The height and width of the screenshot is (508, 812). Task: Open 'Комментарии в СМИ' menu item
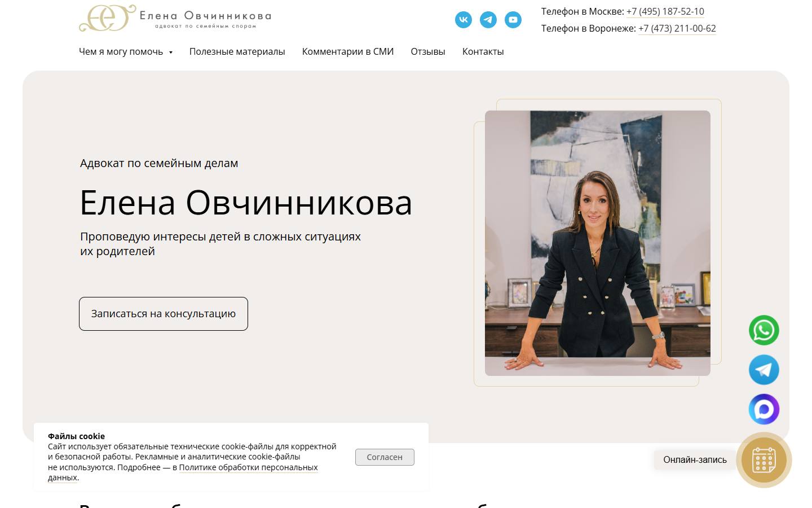[x=348, y=51]
